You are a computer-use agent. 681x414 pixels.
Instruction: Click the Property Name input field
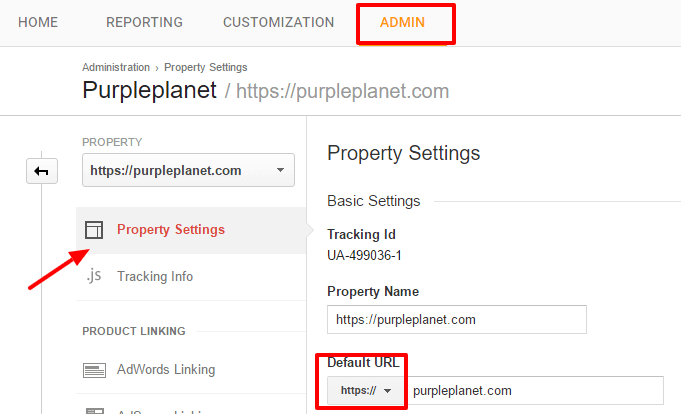pyautogui.click(x=456, y=320)
